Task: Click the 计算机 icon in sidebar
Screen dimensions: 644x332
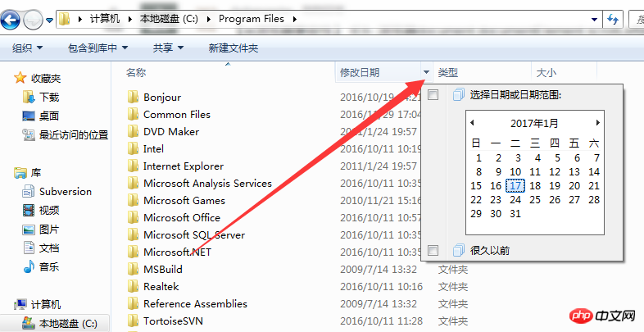Action: [20, 304]
